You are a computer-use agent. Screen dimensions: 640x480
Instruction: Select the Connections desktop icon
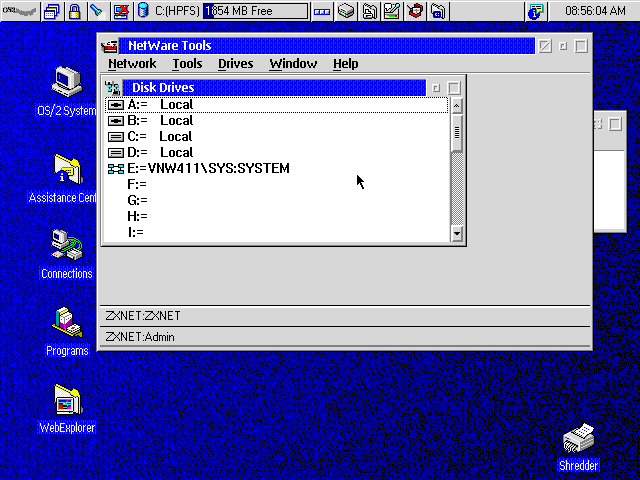pyautogui.click(x=67, y=255)
